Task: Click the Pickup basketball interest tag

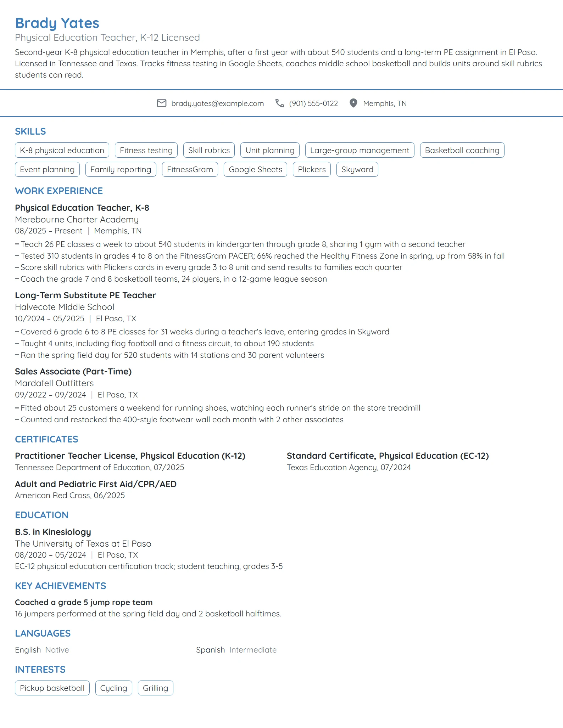Action: (x=52, y=688)
